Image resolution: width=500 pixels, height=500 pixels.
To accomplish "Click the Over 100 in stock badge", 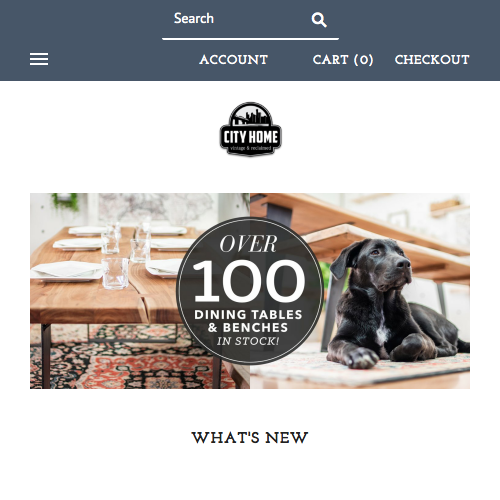I will tap(250, 290).
